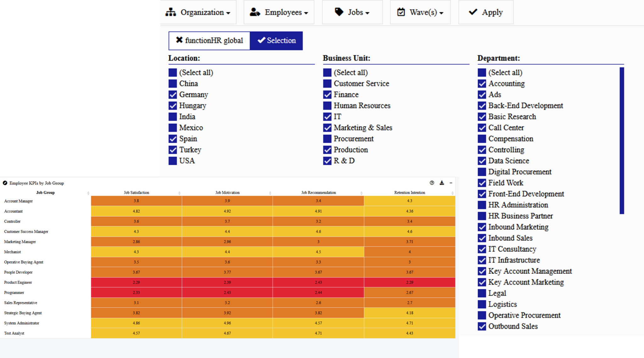Switch to the Selection tab
Image resolution: width=644 pixels, height=358 pixels.
[276, 41]
